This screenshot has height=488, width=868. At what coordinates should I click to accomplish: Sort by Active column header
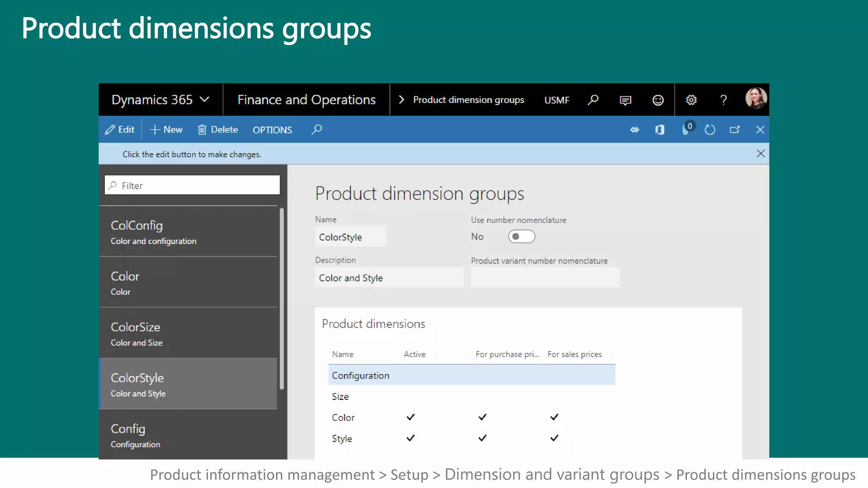(415, 354)
